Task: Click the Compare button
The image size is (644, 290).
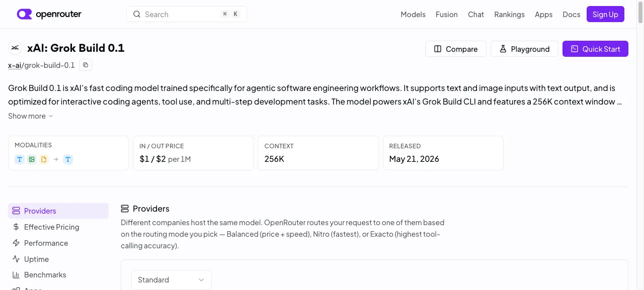Action: 456,49
